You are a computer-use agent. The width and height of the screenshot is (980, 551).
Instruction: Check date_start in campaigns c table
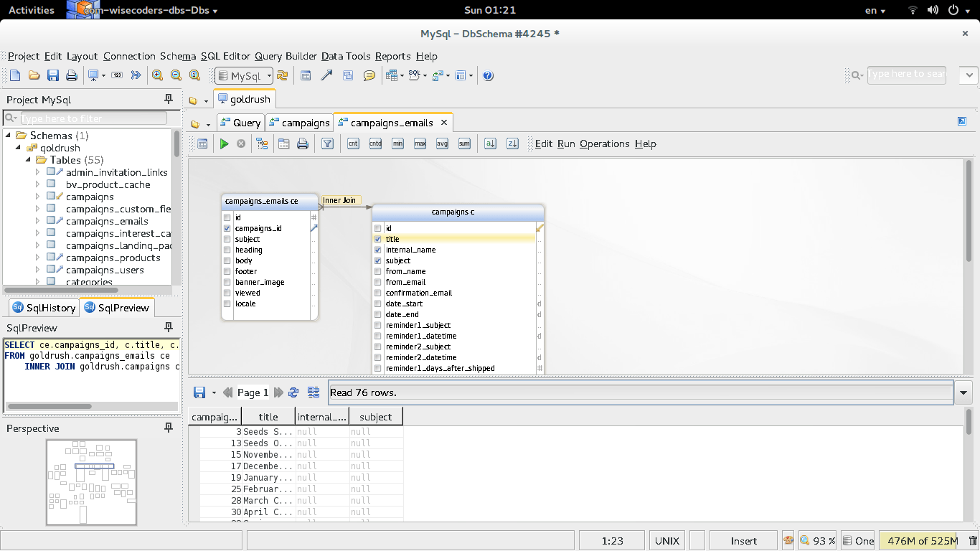[378, 303]
